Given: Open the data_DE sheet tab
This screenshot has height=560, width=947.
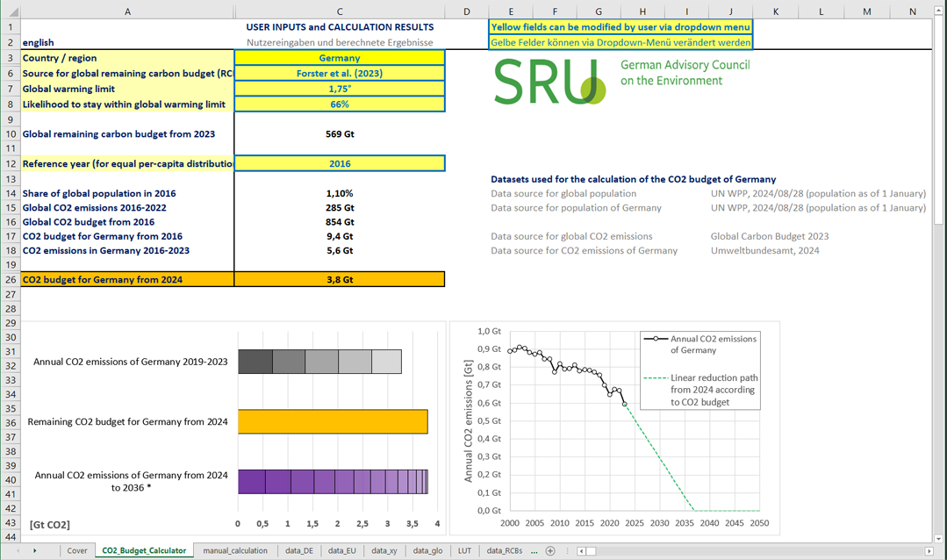Looking at the screenshot, I should [x=299, y=550].
